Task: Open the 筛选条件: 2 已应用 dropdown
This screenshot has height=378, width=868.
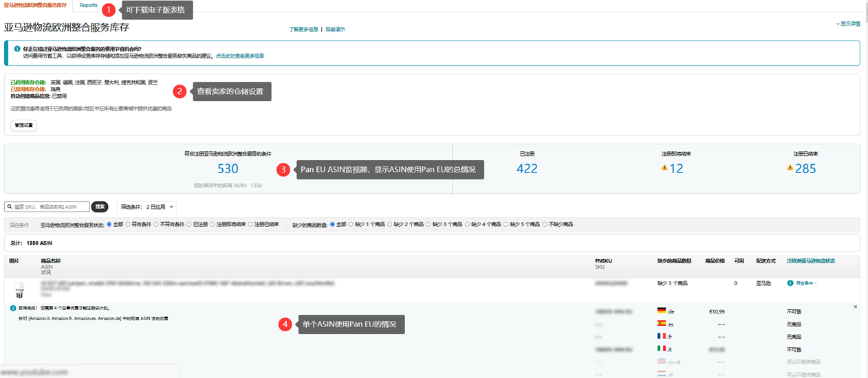Action: pos(147,206)
